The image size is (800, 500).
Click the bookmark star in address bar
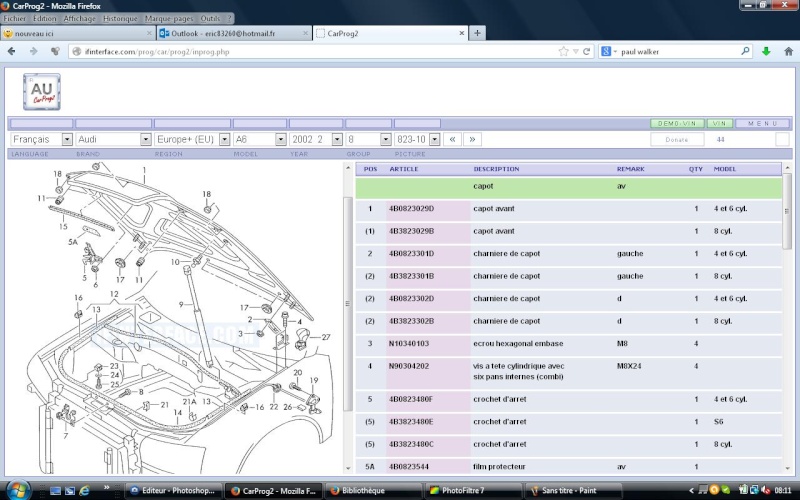click(563, 52)
